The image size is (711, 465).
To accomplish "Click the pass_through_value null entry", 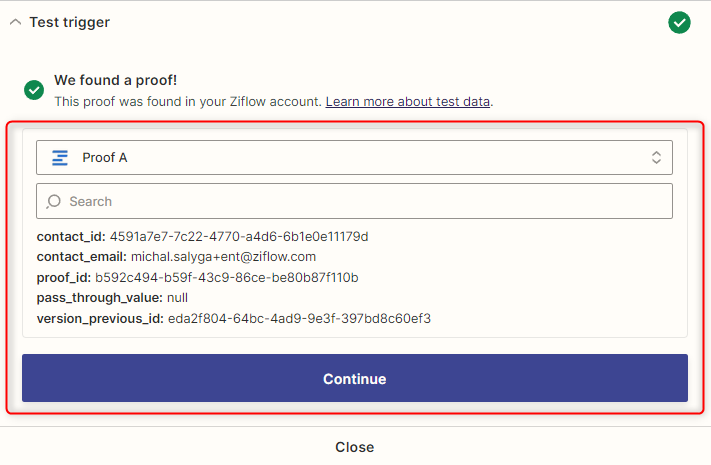I will click(177, 297).
